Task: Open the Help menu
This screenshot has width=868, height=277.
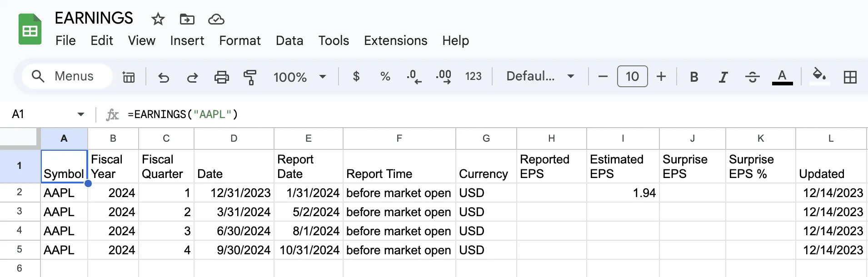Action: click(455, 40)
